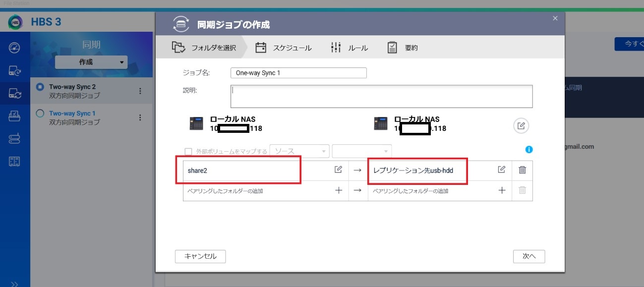Click the blue info icon
644x287 pixels.
(529, 150)
